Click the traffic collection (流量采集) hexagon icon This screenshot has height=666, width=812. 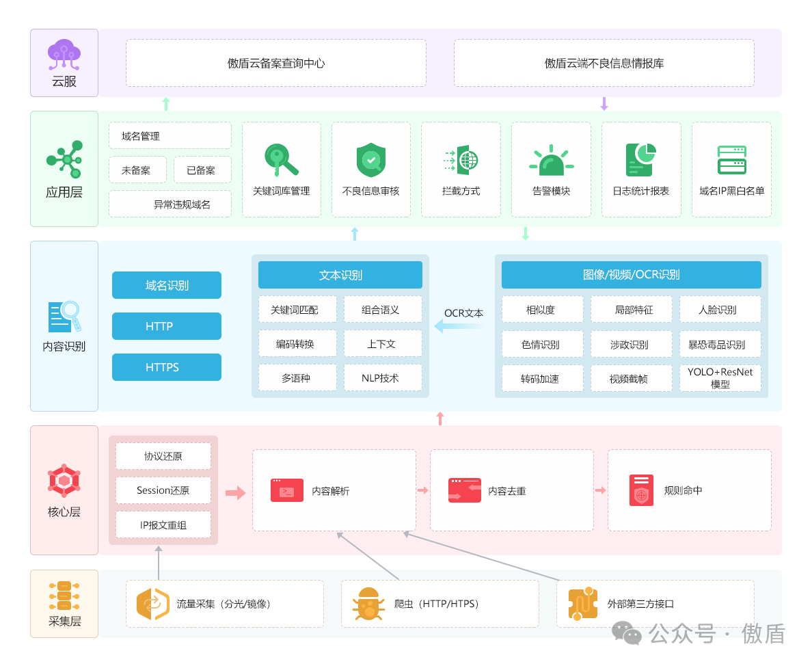coord(152,604)
